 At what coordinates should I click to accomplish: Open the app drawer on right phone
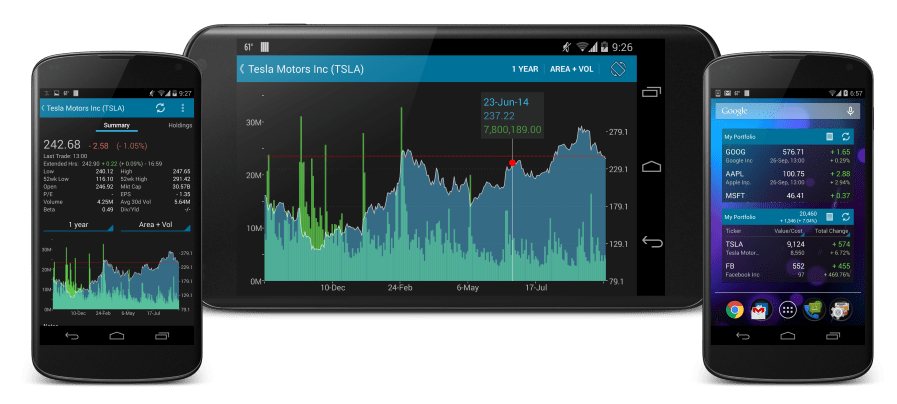point(787,310)
